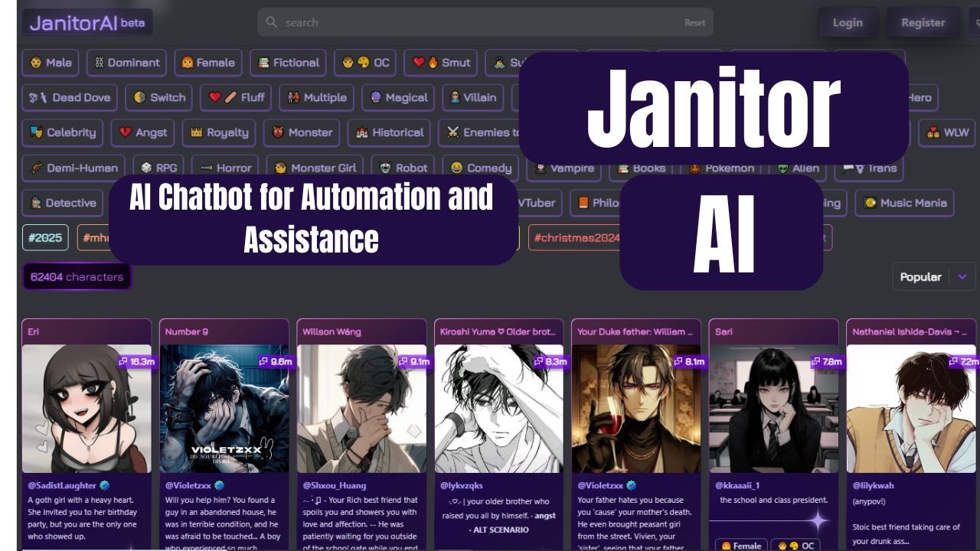The width and height of the screenshot is (980, 551).
Task: Click the 16.3m chat count badge on Eri
Action: [x=137, y=361]
